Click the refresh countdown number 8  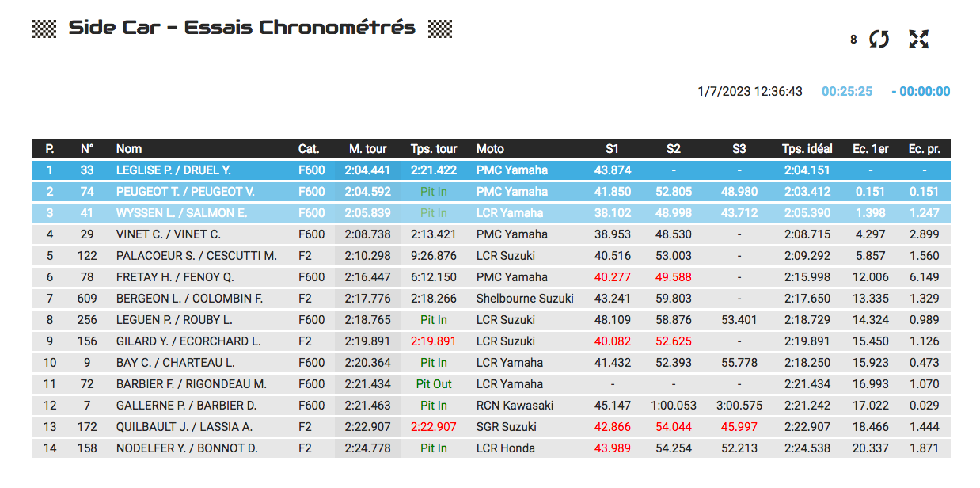point(853,40)
